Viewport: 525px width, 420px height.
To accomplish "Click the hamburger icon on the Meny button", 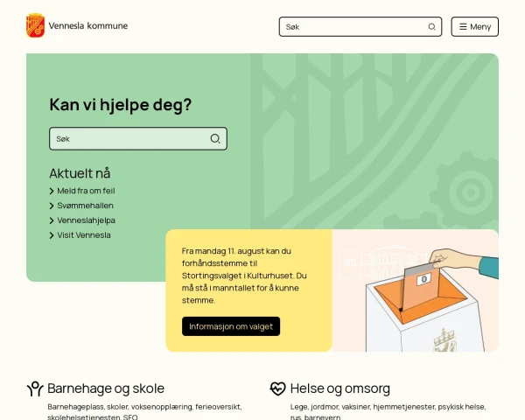I will [x=463, y=27].
